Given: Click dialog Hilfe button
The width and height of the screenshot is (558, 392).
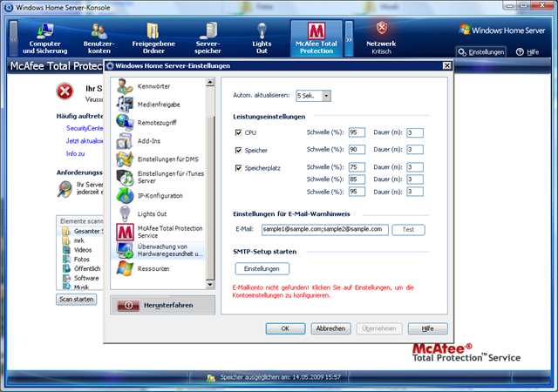Looking at the screenshot, I should pos(427,328).
